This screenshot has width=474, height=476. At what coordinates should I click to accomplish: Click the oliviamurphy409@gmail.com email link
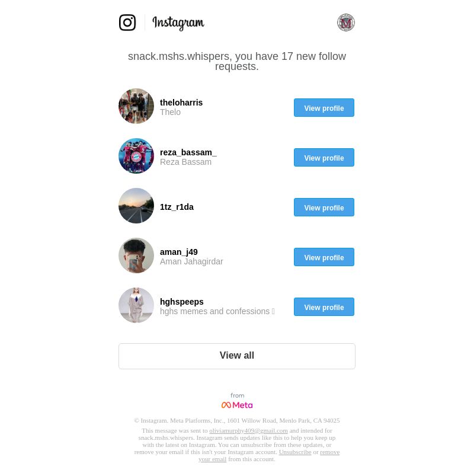point(248,430)
